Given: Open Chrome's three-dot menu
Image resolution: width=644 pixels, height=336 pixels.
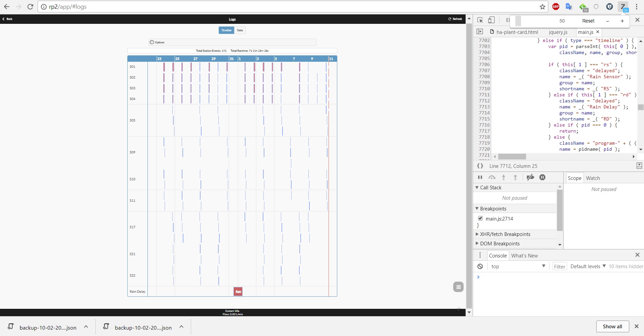Looking at the screenshot, I should tap(637, 7).
